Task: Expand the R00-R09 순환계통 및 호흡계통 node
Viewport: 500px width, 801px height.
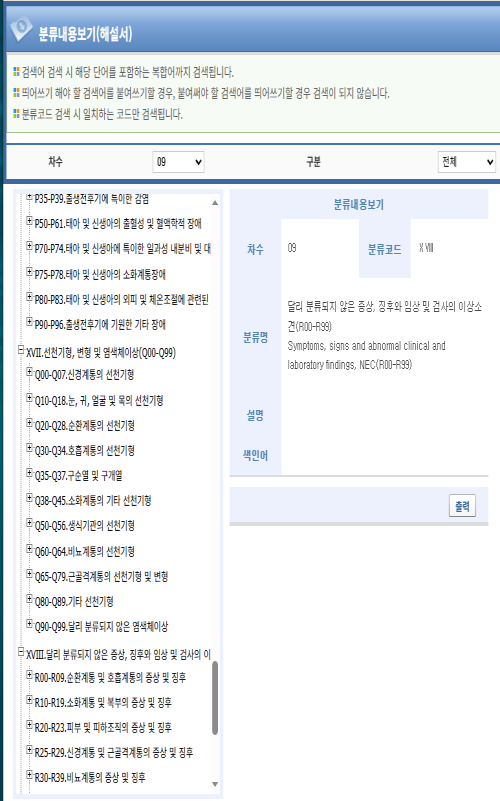Action: (30, 675)
